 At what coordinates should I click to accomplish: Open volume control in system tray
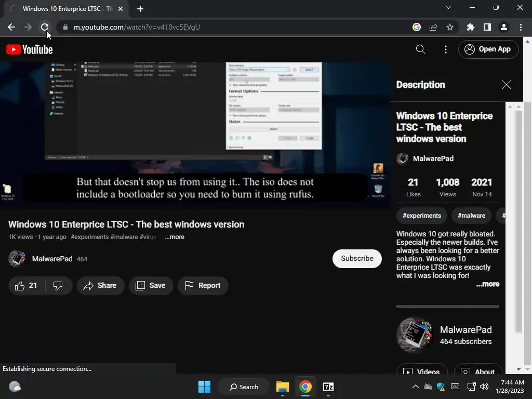click(x=484, y=387)
